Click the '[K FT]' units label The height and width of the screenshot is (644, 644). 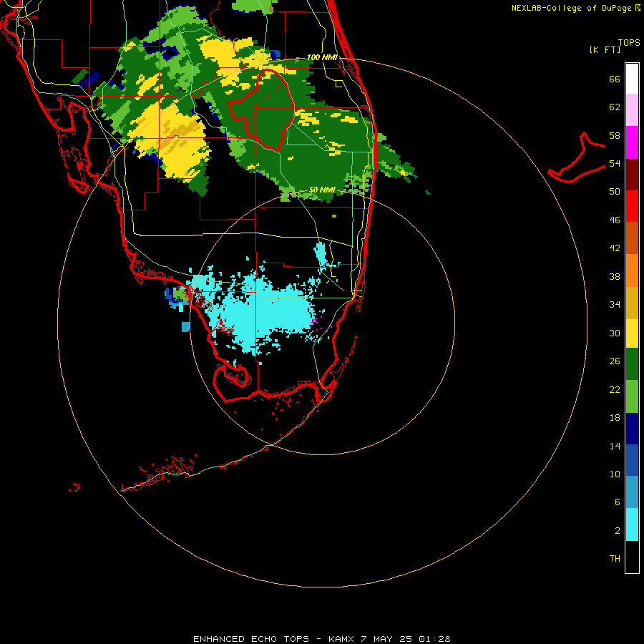[x=605, y=49]
